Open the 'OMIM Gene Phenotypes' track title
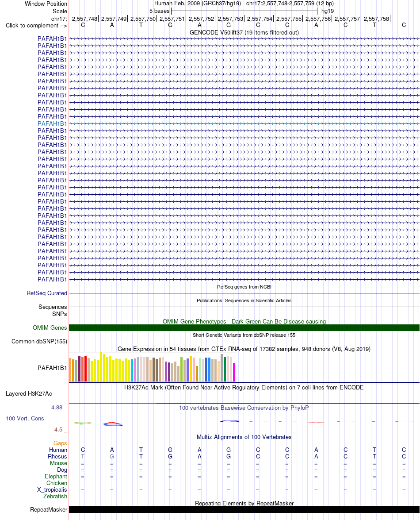 click(x=244, y=321)
